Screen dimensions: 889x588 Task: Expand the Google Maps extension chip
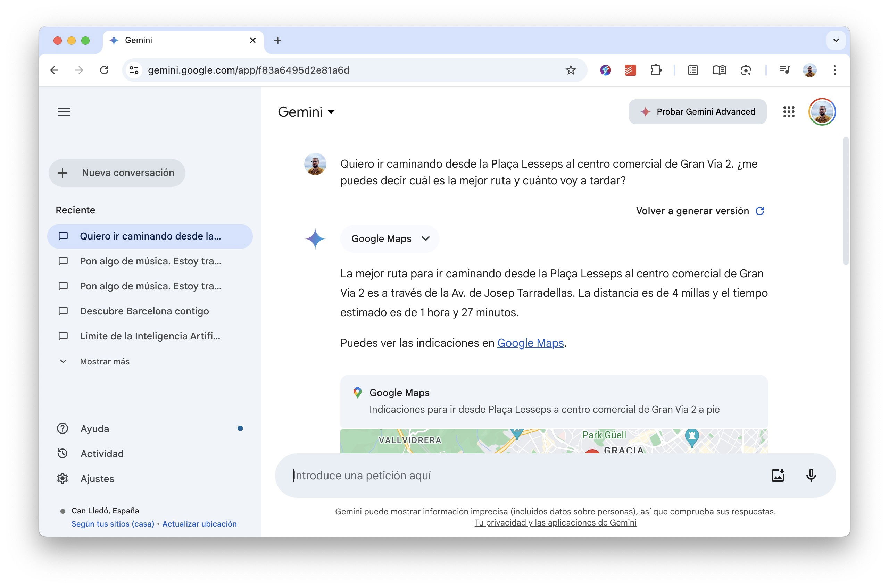pos(390,239)
